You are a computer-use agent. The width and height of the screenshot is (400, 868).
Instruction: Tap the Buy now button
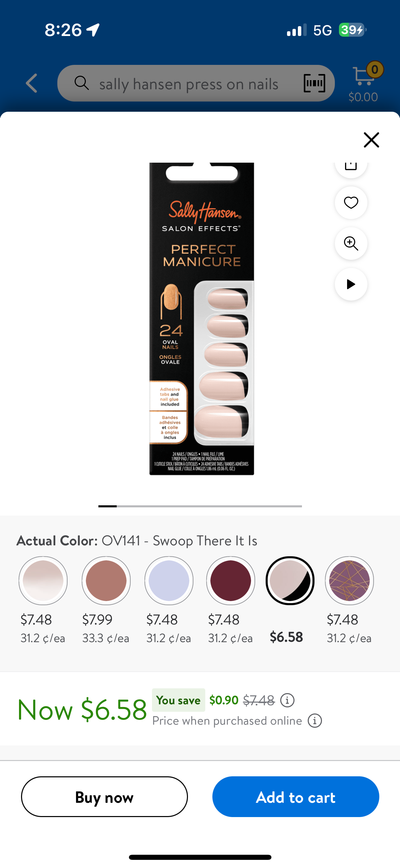(104, 797)
